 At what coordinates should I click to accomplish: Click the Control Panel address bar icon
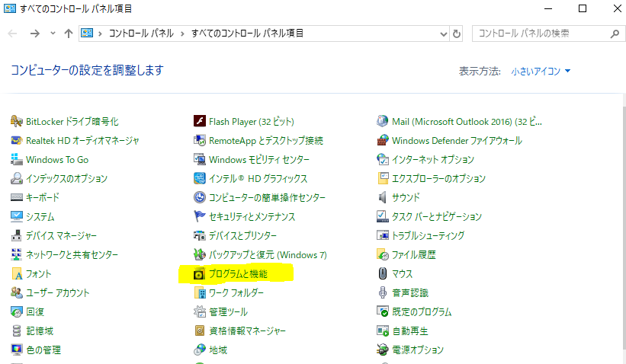[87, 33]
